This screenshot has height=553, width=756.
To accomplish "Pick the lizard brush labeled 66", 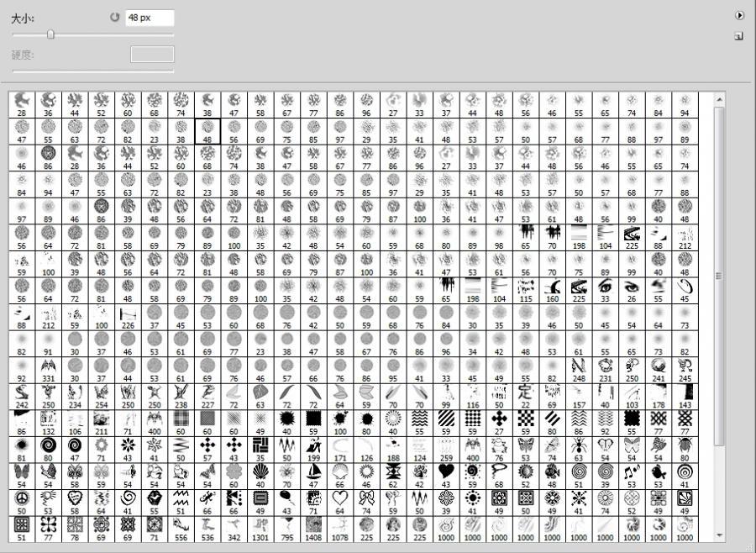I will tap(207, 503).
